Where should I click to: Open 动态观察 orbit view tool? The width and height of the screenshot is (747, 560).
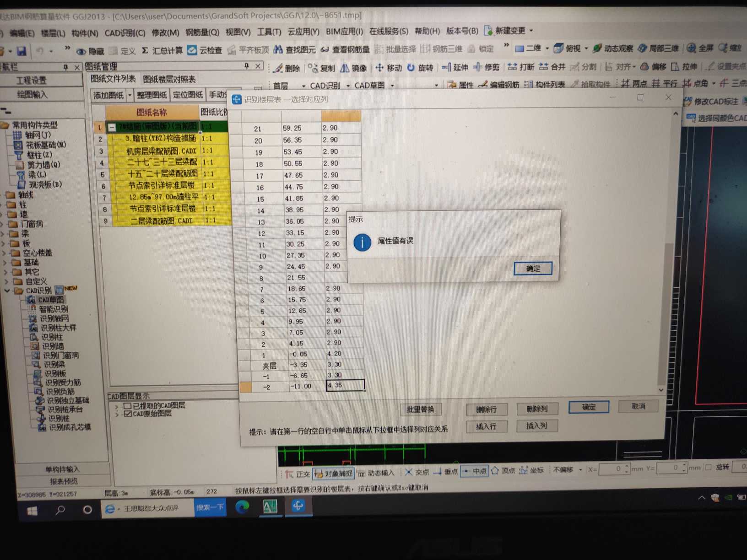613,48
